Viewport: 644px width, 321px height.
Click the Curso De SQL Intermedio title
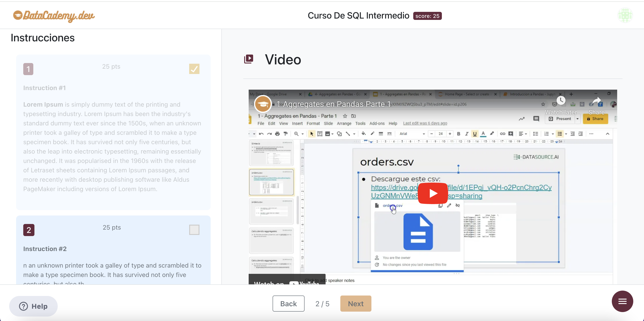(358, 15)
